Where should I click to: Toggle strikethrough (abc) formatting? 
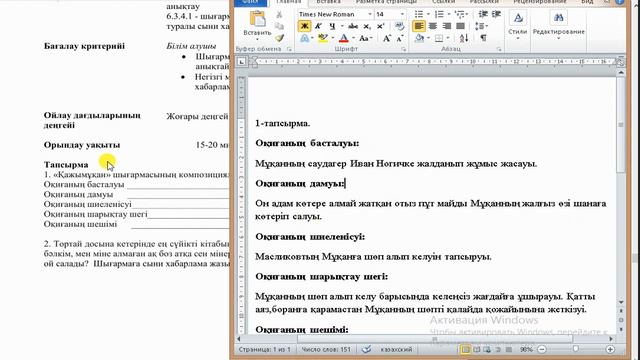[x=353, y=26]
